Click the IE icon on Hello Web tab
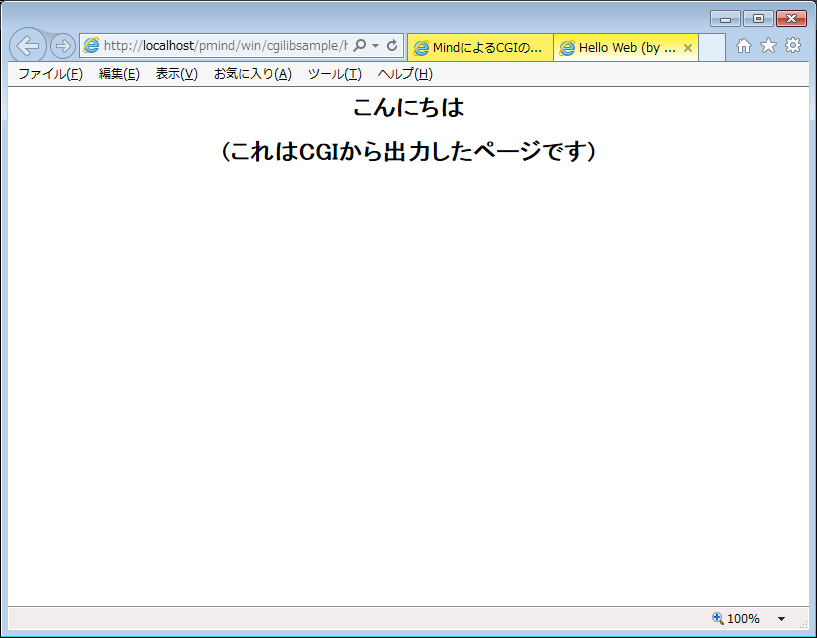817x638 pixels. pyautogui.click(x=567, y=48)
